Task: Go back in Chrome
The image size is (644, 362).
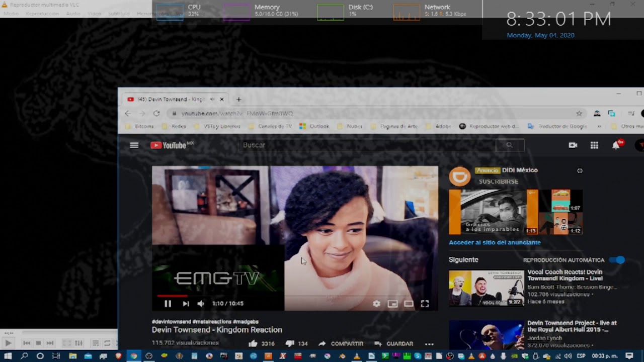Action: pos(128,114)
